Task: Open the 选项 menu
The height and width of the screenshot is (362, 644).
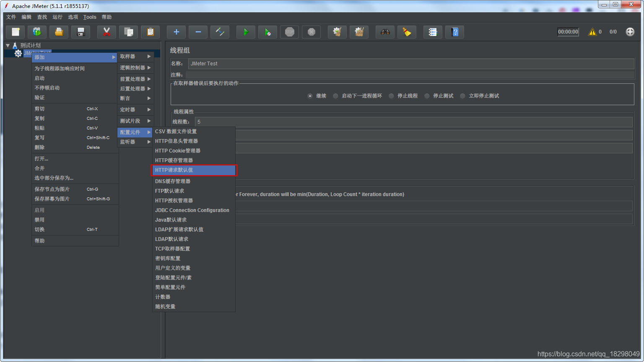Action: point(73,17)
